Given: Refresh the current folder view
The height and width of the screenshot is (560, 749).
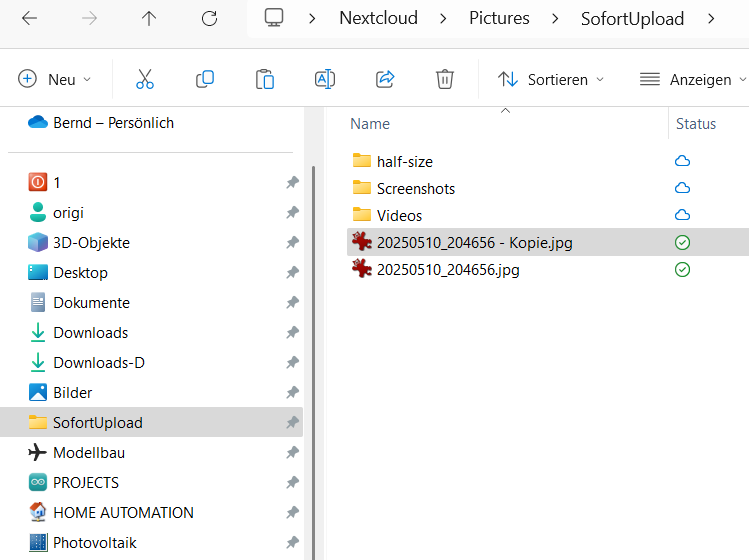Looking at the screenshot, I should [x=209, y=18].
